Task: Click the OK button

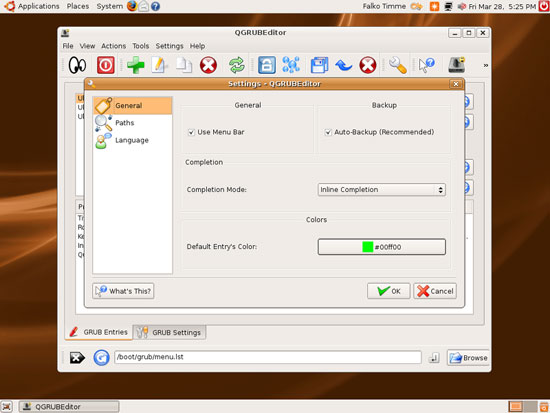Action: 389,291
